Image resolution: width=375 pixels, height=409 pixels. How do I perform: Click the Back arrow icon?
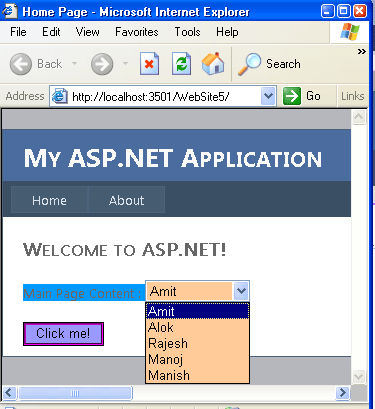[x=21, y=64]
